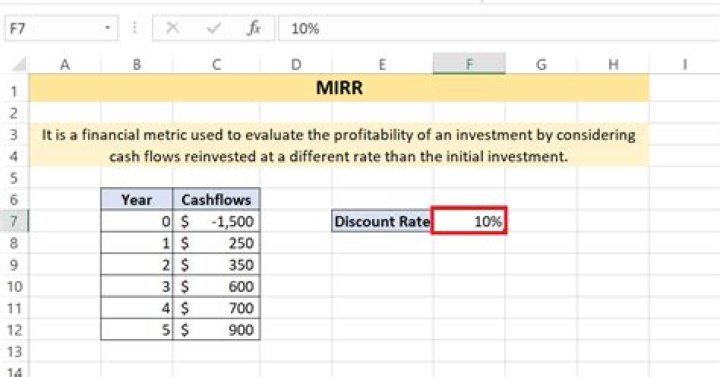Select column A header

65,64
